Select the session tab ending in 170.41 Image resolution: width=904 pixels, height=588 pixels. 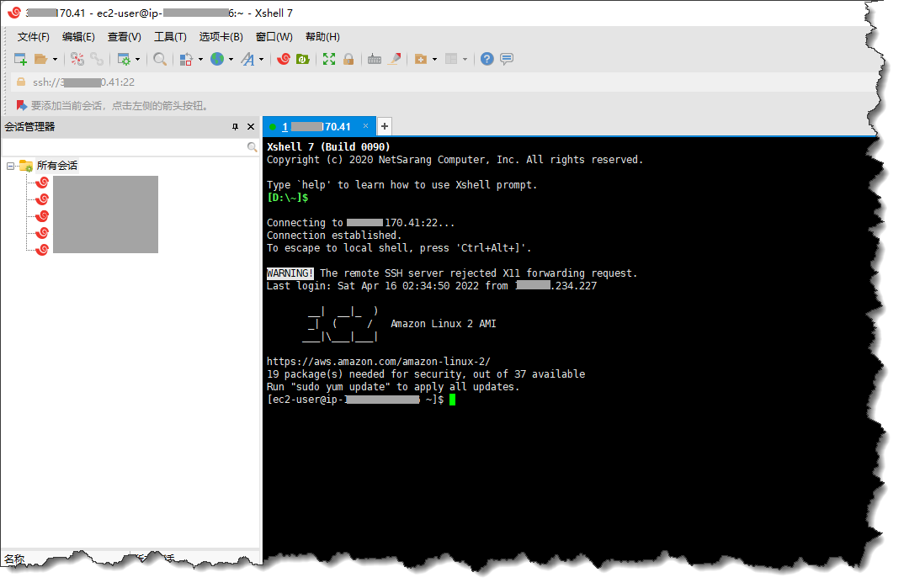tap(319, 126)
